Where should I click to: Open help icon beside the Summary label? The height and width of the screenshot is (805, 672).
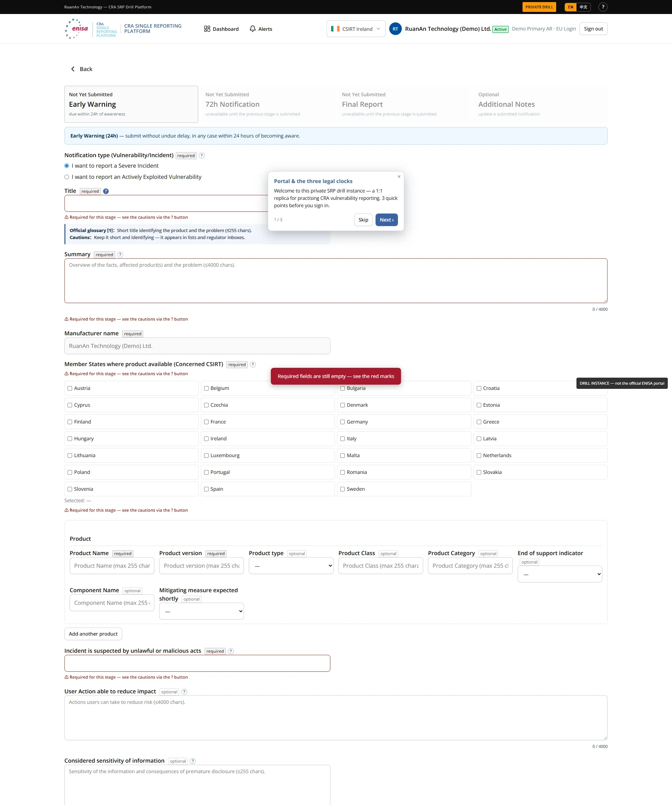point(120,254)
